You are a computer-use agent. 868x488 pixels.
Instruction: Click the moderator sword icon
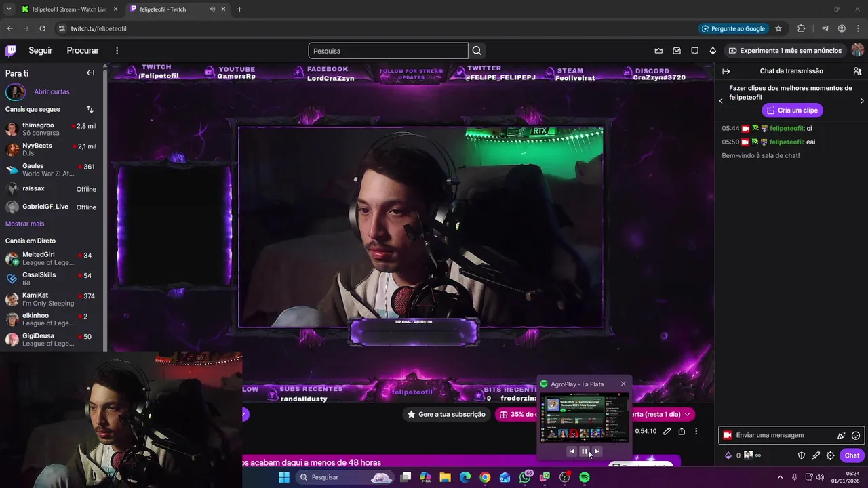point(816,455)
